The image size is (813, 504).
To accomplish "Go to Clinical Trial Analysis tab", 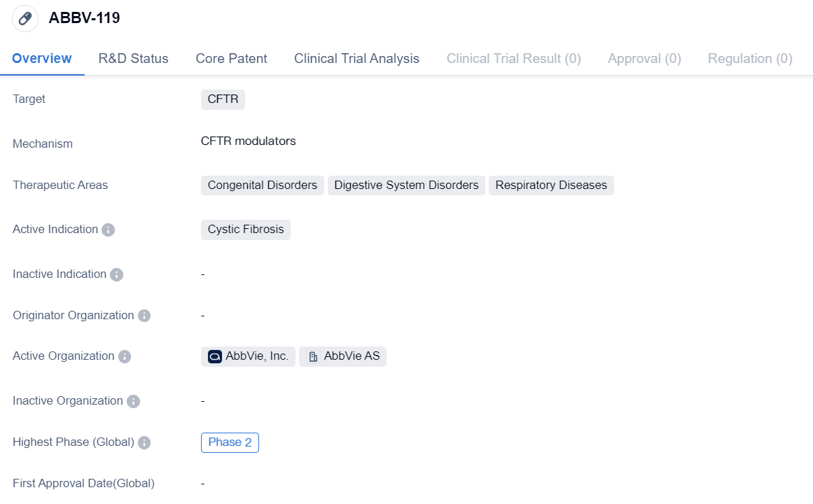I will pos(356,59).
